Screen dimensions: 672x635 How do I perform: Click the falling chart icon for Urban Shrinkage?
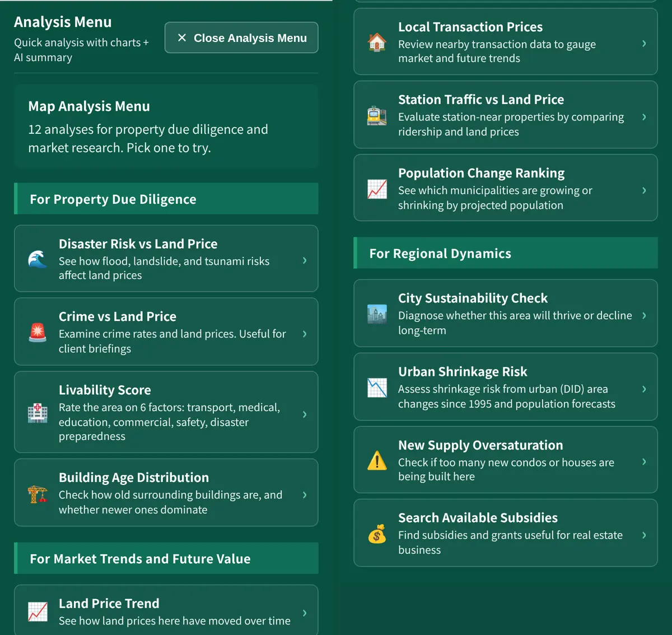[377, 387]
